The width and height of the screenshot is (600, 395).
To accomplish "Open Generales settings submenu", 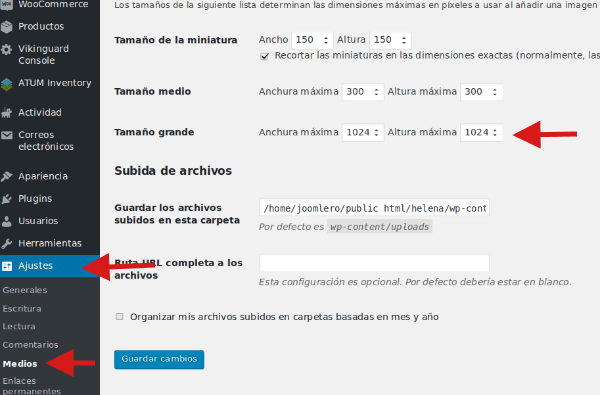I will point(25,290).
